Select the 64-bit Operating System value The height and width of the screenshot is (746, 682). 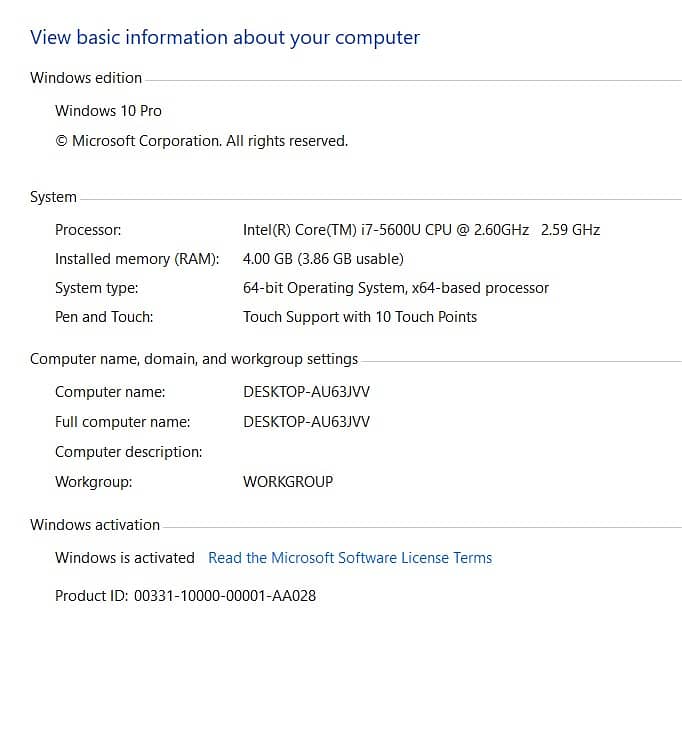(x=396, y=288)
